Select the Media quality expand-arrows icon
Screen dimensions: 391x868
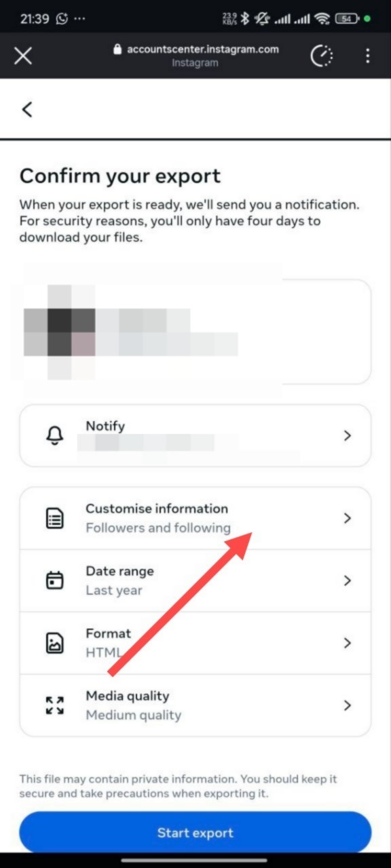coord(56,705)
